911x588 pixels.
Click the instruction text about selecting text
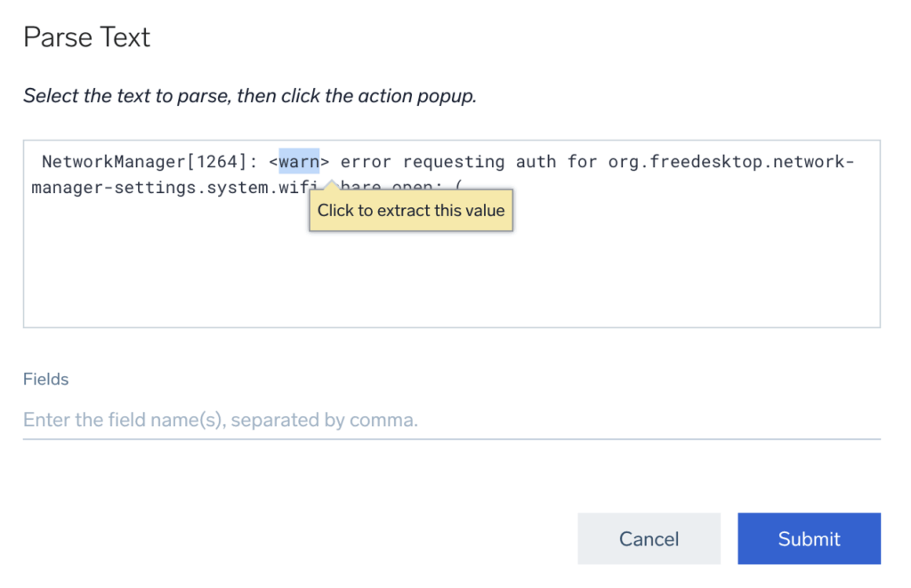click(251, 95)
